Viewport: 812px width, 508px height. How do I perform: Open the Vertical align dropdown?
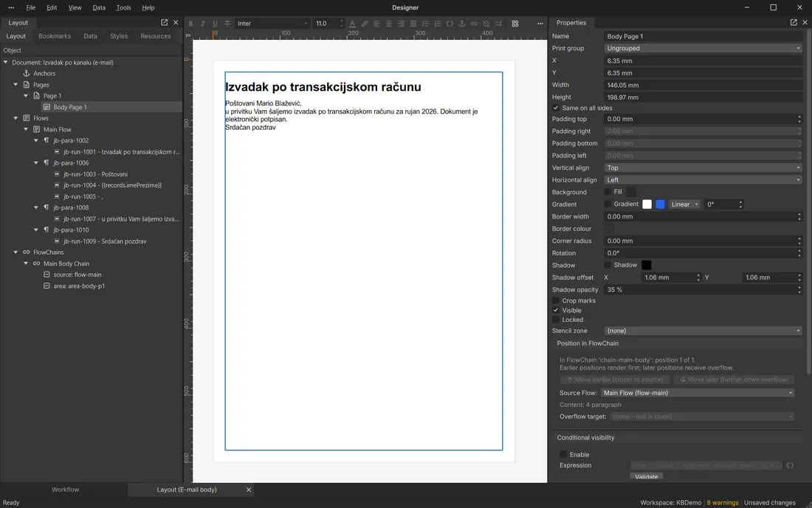(703, 168)
